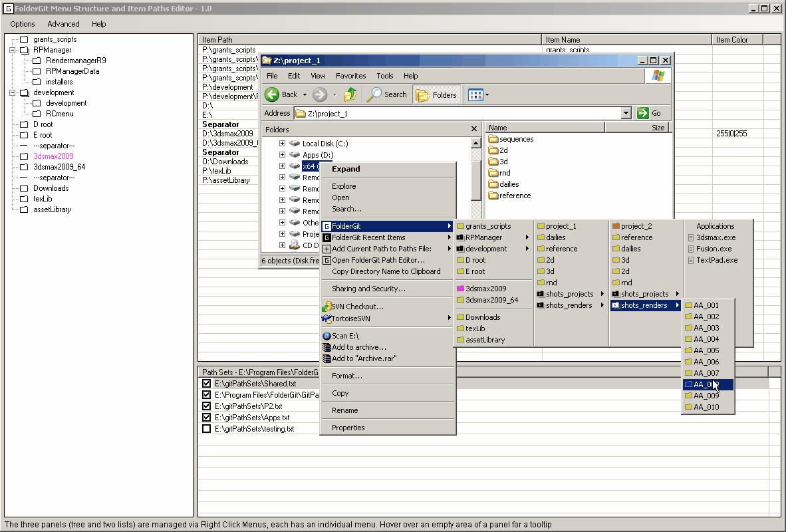Choose Sharing and Security... menu entry
Image resolution: width=786 pixels, height=532 pixels.
click(x=388, y=289)
